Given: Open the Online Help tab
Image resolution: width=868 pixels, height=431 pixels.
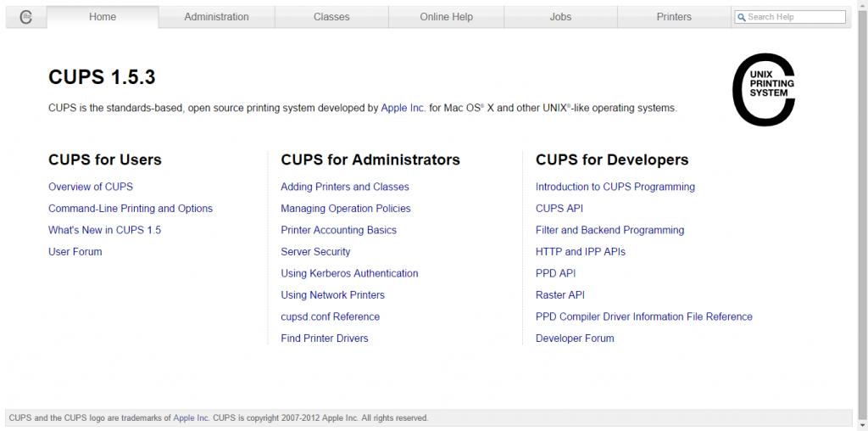Looking at the screenshot, I should coord(446,17).
